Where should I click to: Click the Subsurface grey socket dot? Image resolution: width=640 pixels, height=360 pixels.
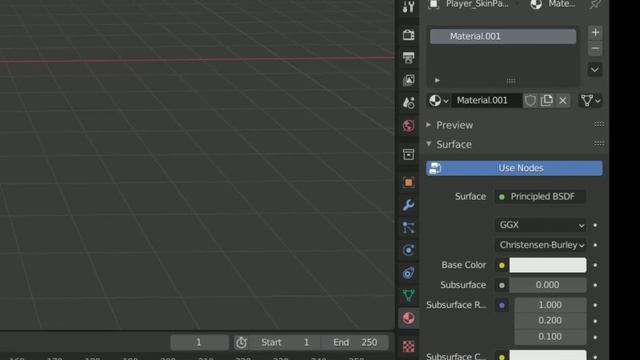tap(502, 285)
